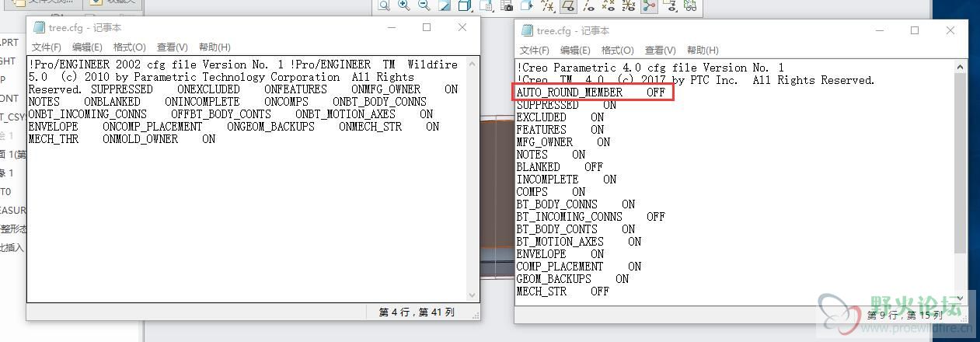Minimize the right tree.cfg Notepad window
The image size is (980, 342).
(x=879, y=30)
